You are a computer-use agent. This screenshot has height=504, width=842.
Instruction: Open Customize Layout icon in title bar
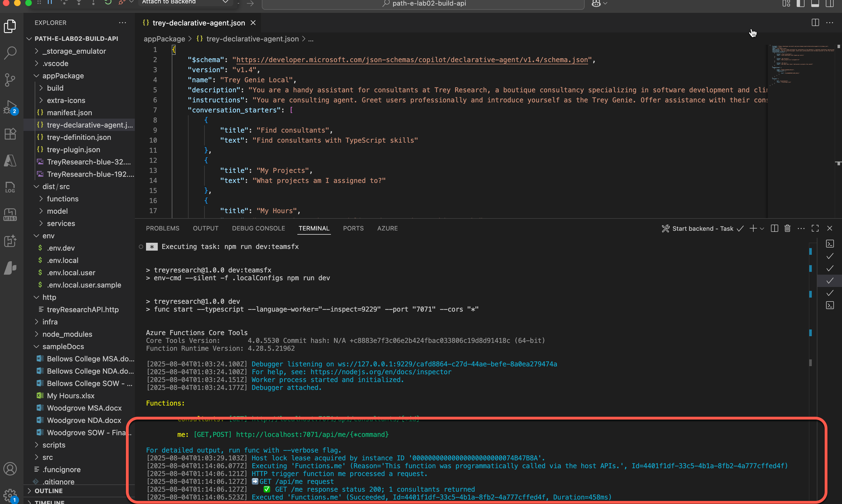click(786, 3)
